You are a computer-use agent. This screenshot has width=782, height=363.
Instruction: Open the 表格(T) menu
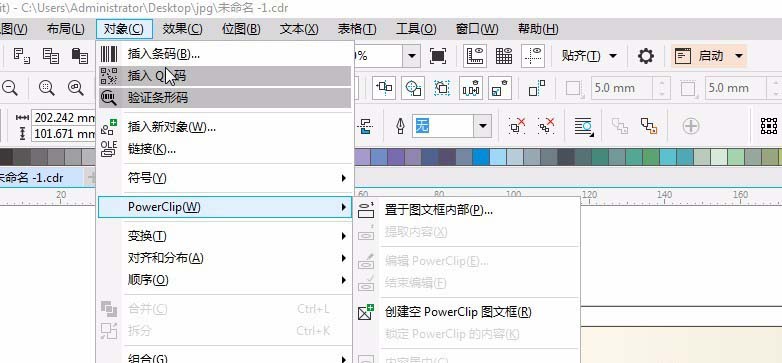tap(357, 29)
